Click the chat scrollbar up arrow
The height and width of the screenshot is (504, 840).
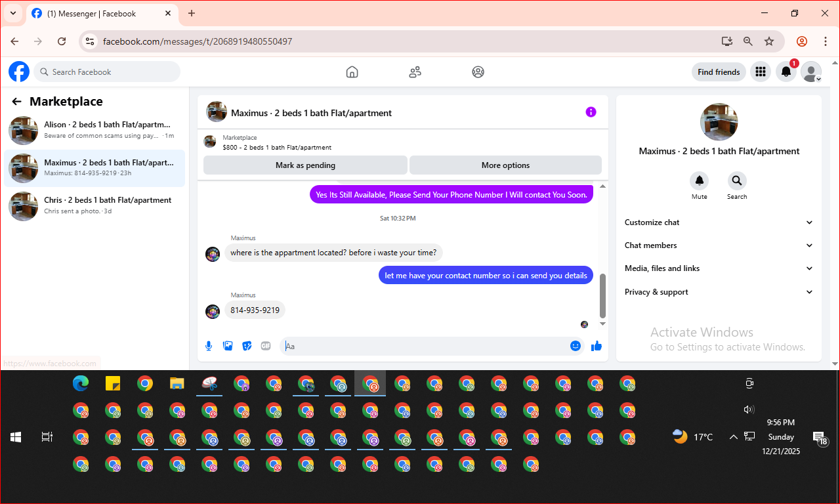(603, 187)
